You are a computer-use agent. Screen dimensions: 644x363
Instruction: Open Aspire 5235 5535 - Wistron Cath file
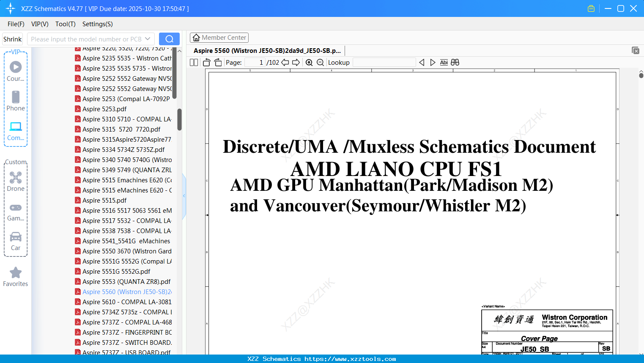click(x=127, y=58)
